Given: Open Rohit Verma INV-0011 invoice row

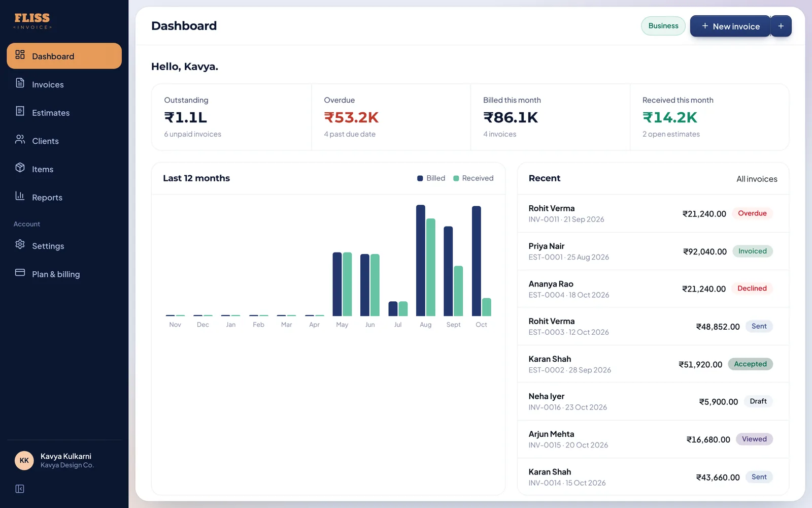Looking at the screenshot, I should point(653,213).
